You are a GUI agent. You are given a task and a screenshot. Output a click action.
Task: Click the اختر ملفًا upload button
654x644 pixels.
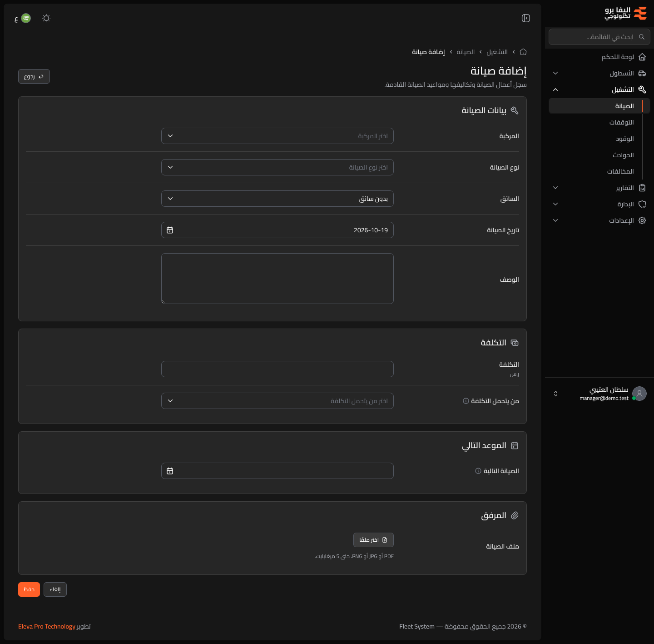pos(373,540)
